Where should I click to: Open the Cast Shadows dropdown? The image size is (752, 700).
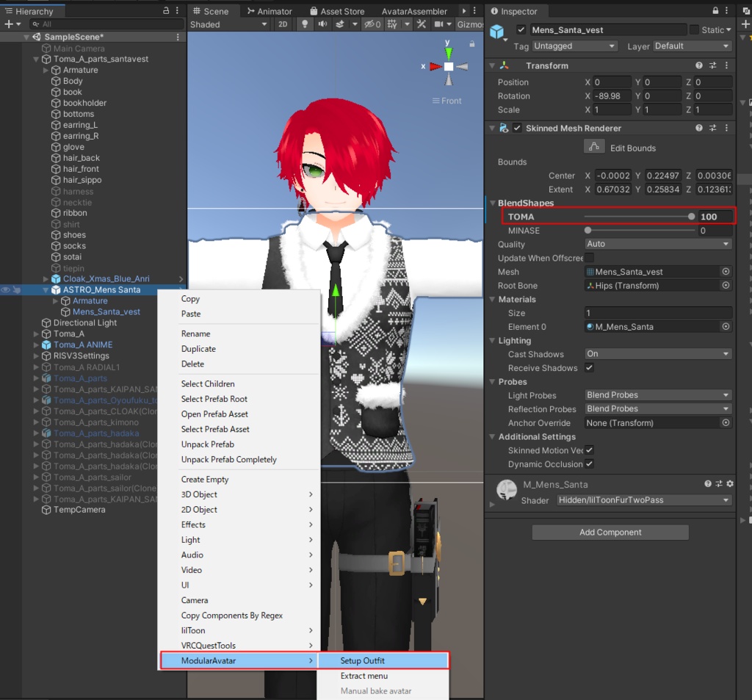[658, 354]
